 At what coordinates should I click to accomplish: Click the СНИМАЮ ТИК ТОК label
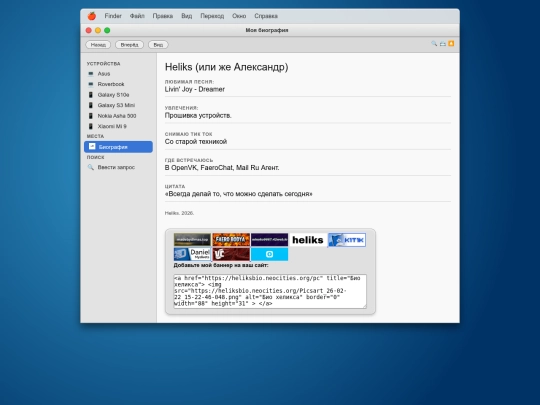188,134
